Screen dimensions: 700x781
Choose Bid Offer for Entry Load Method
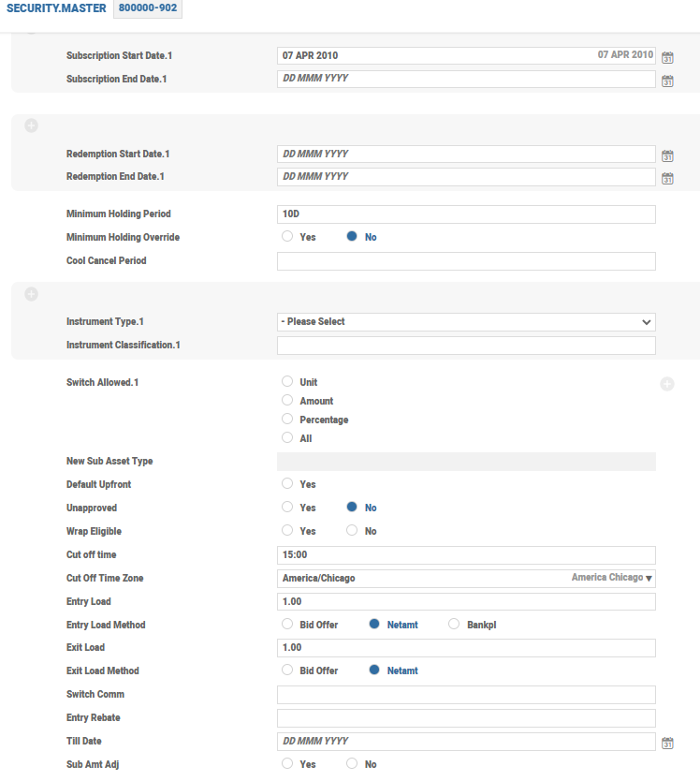(288, 625)
